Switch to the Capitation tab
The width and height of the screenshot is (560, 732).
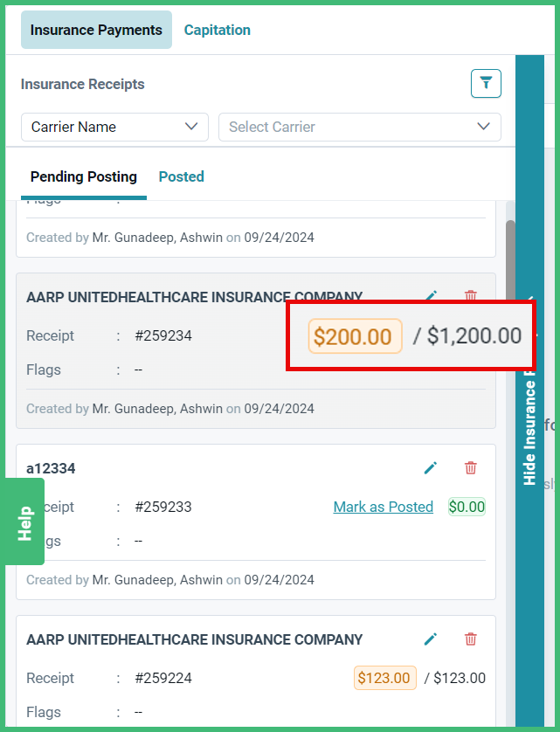tap(217, 29)
